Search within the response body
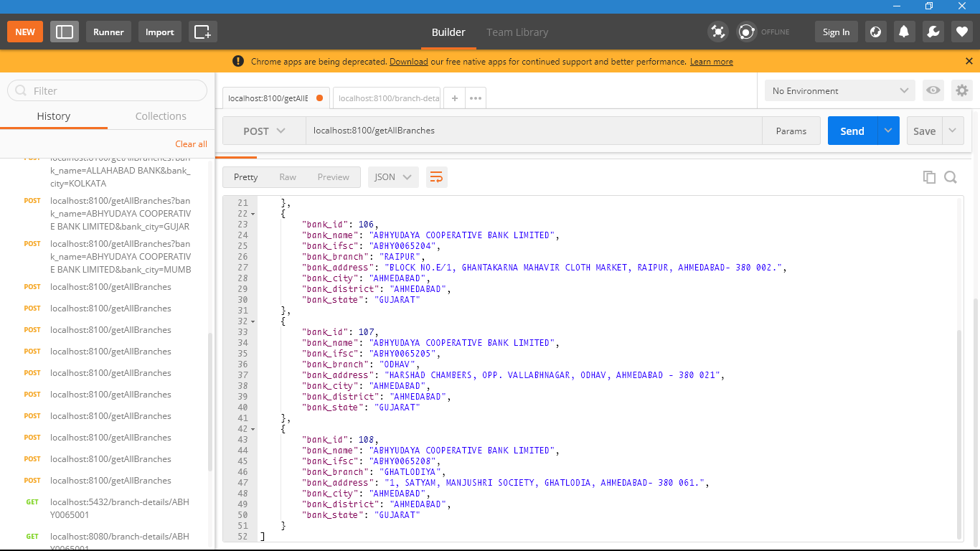This screenshot has height=551, width=980. pos(951,177)
